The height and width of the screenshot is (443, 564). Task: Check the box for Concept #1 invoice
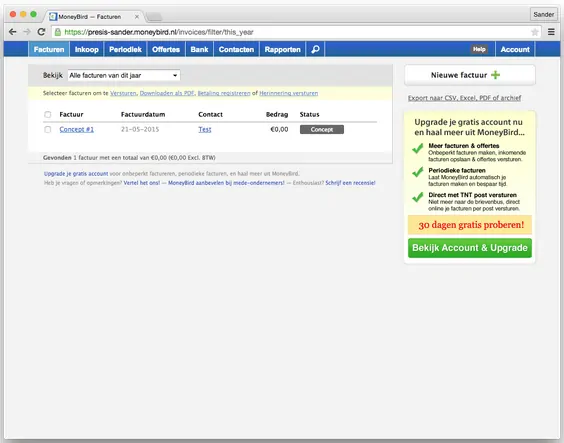point(47,129)
